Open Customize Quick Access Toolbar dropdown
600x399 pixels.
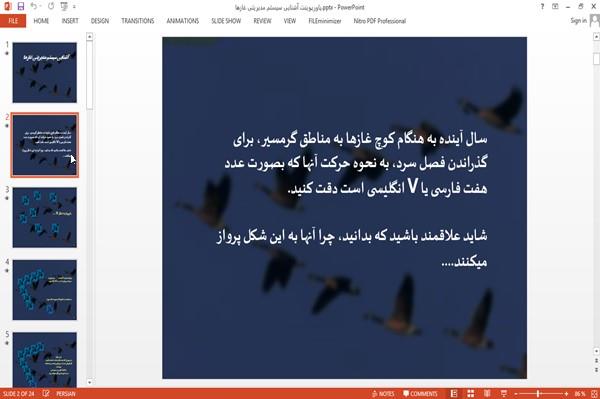coord(74,7)
